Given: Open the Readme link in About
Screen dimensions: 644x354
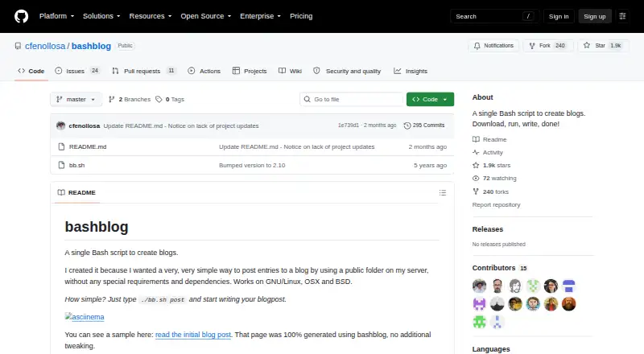Looking at the screenshot, I should 489,139.
